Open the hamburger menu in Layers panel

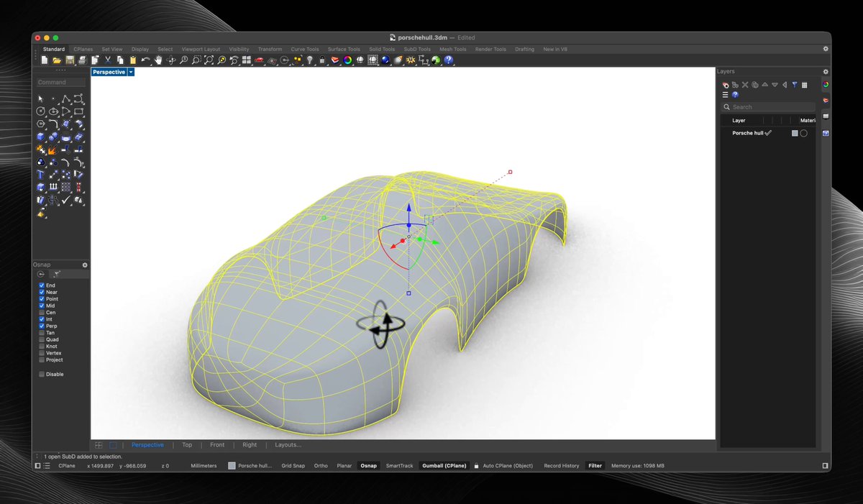[726, 95]
